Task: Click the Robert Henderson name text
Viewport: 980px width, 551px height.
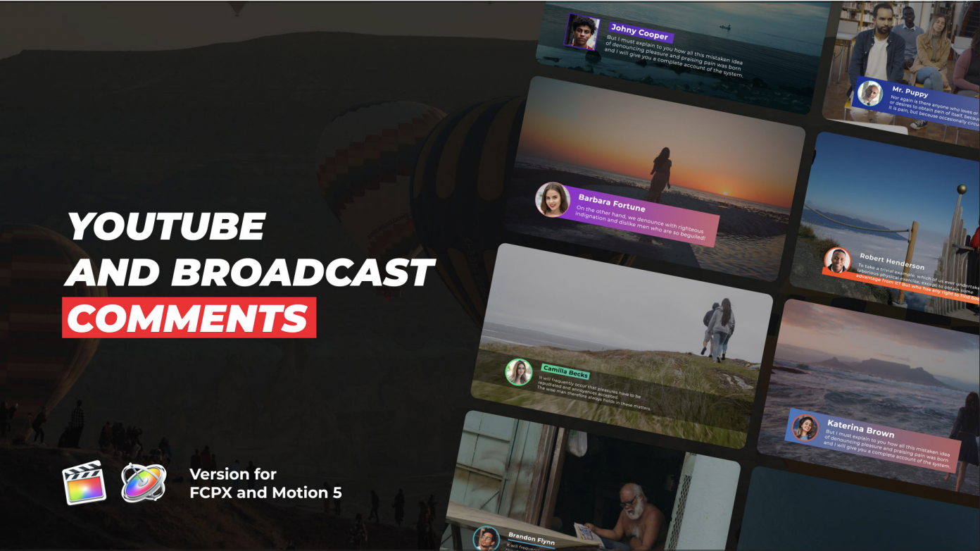Action: (892, 261)
